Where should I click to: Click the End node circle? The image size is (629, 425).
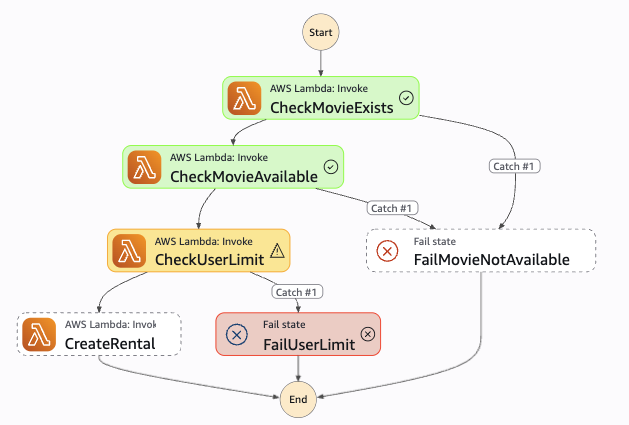pos(298,399)
